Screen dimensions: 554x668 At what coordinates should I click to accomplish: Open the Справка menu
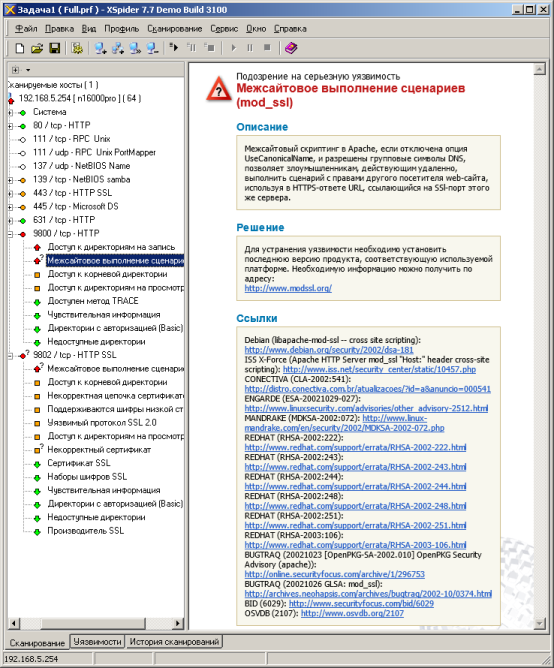pos(290,29)
